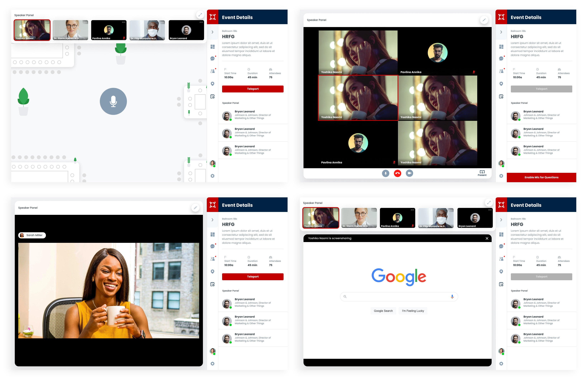
Task: Select highlighted Yoshiko Naomi tile in top-right grid
Action: (x=358, y=98)
